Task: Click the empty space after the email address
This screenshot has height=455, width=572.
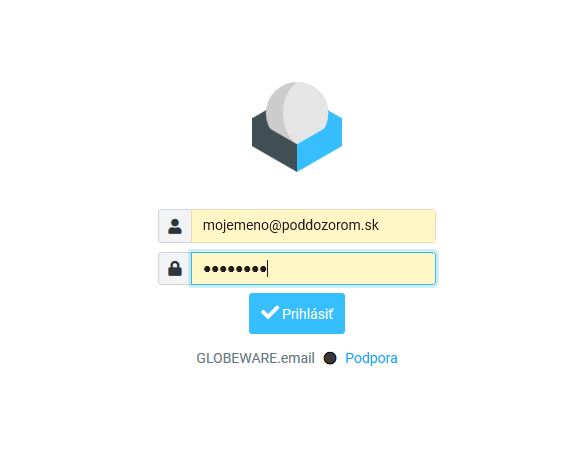Action: point(407,226)
